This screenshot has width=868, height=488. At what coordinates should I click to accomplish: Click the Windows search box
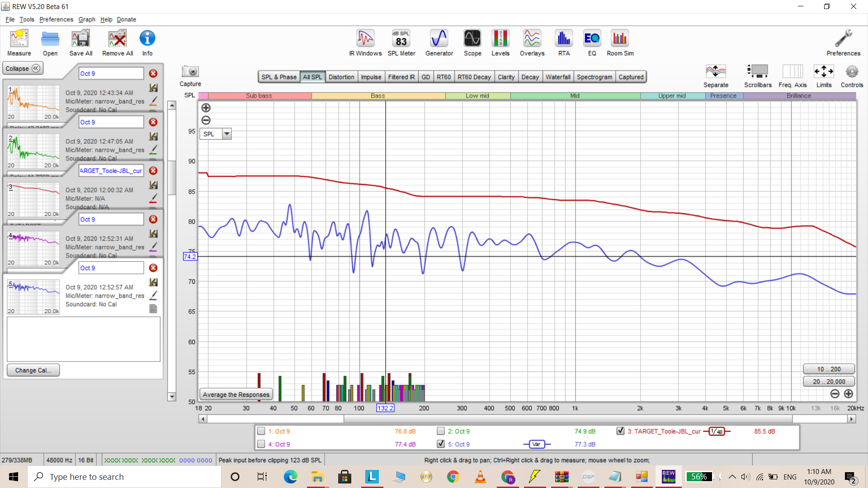coord(125,477)
